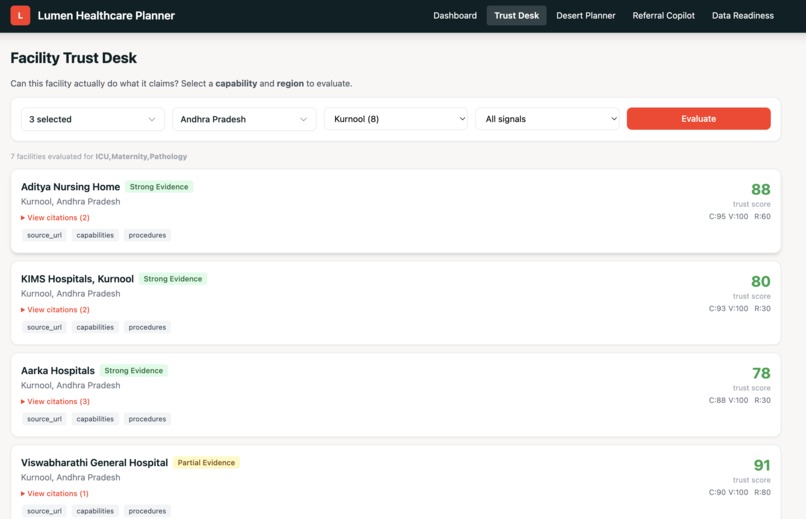Click source_url tag in Aarka Hospitals card
Viewport: 806px width, 519px height.
tap(44, 419)
